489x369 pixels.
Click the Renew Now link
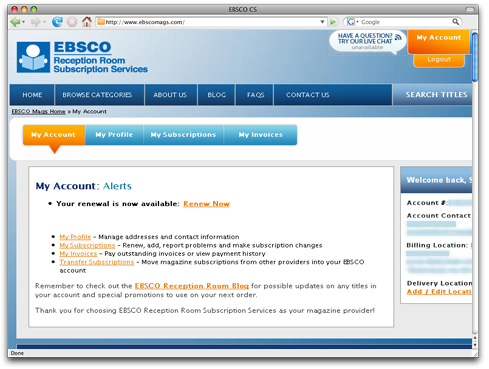coord(206,204)
